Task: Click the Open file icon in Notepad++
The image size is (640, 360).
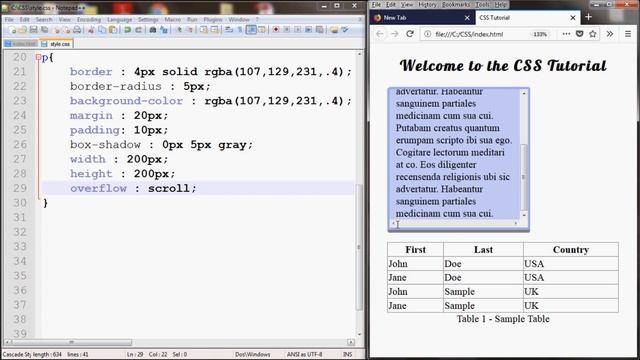Action: [x=23, y=30]
